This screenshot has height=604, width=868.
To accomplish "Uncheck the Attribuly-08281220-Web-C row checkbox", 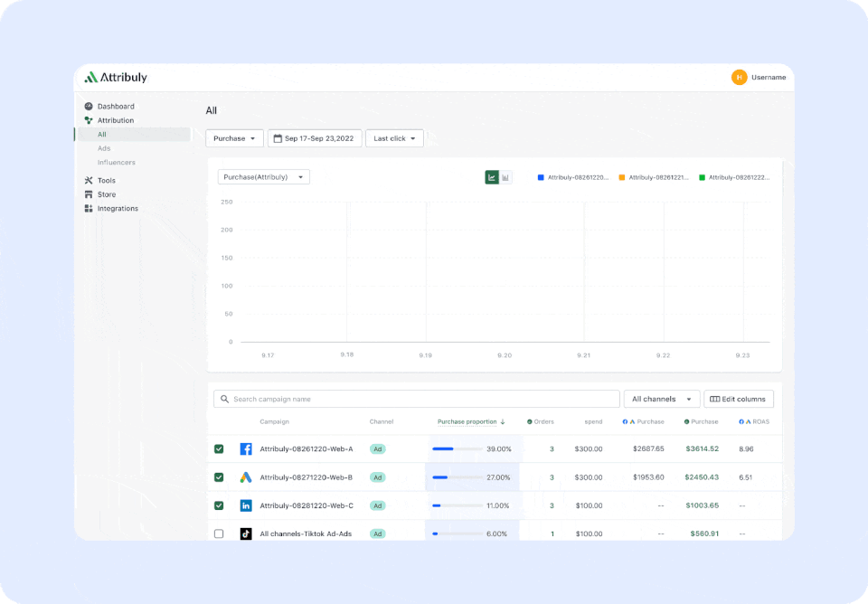I will click(x=219, y=505).
